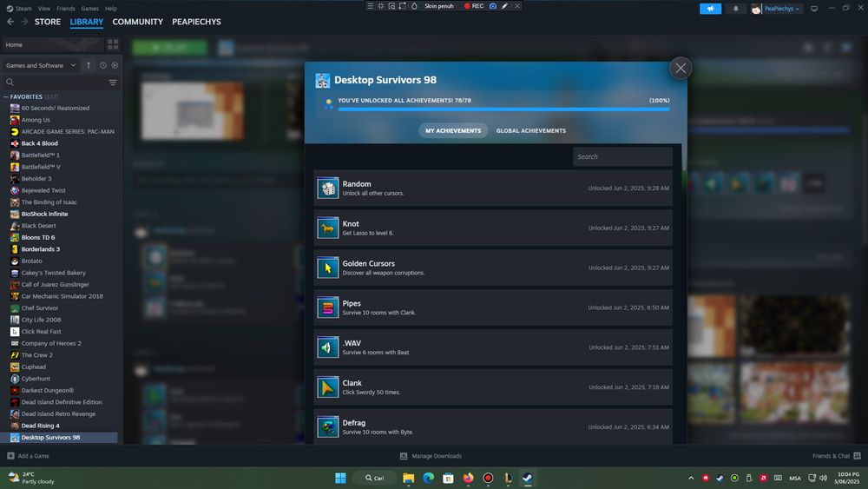The image size is (868, 489).
Task: Switch to Big Picture mode icon
Action: (814, 9)
